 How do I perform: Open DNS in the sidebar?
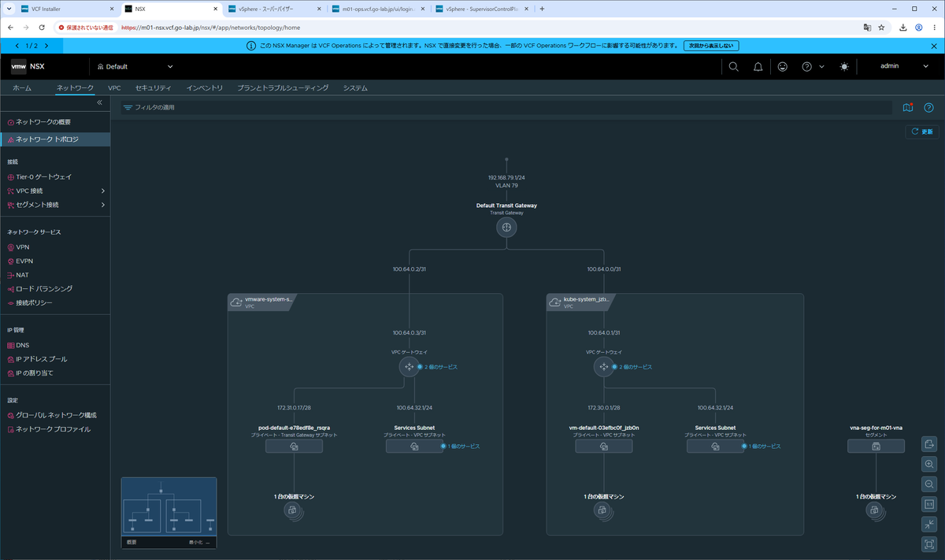(x=22, y=345)
